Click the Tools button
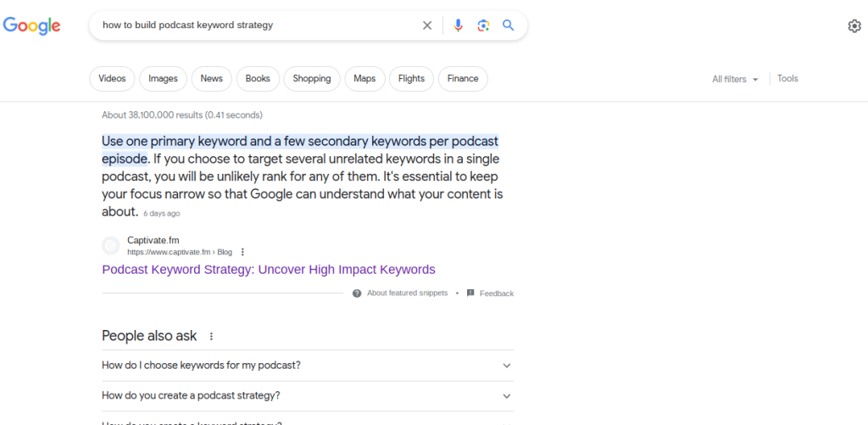This screenshot has width=868, height=425. pos(787,79)
